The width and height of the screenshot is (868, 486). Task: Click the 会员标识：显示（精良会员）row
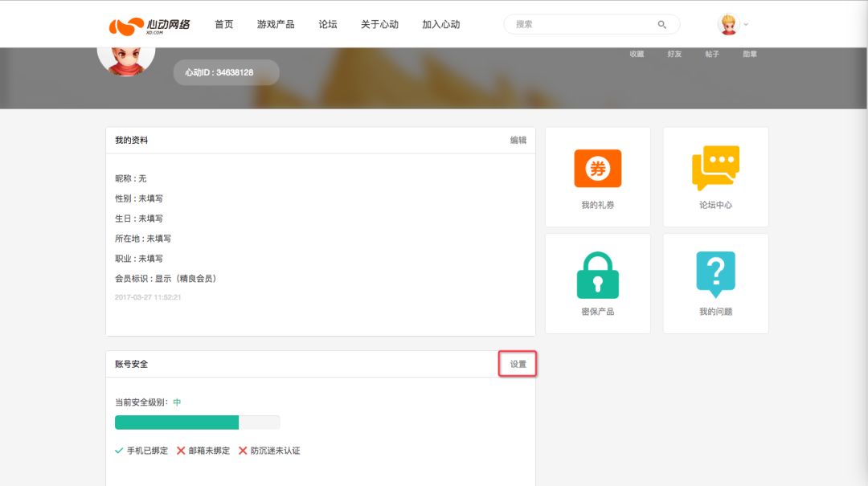166,279
